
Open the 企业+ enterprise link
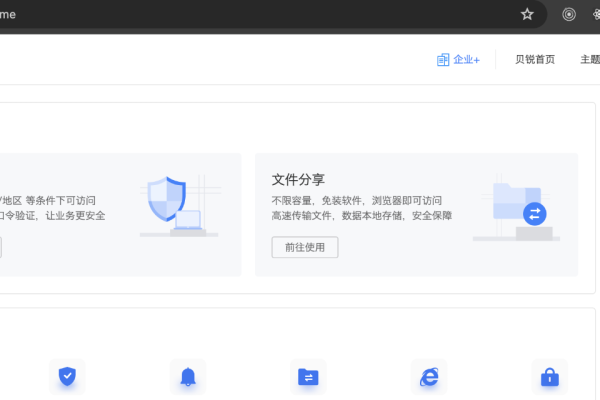458,60
